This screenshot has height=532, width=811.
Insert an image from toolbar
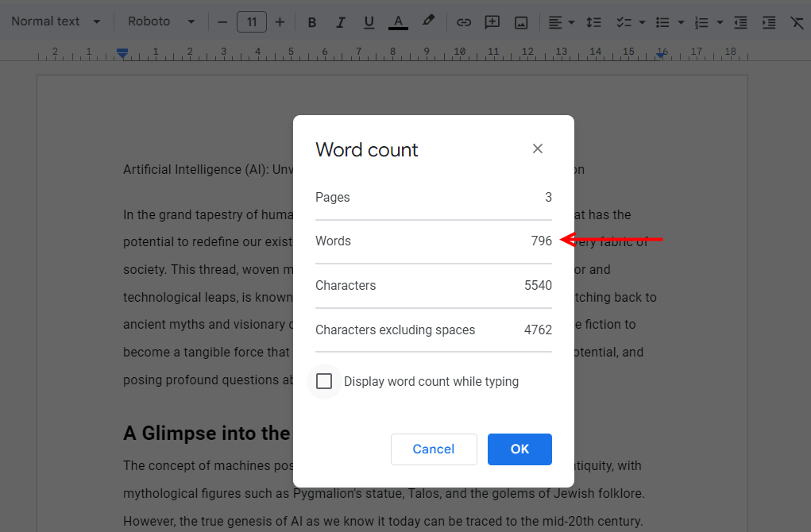[x=521, y=22]
